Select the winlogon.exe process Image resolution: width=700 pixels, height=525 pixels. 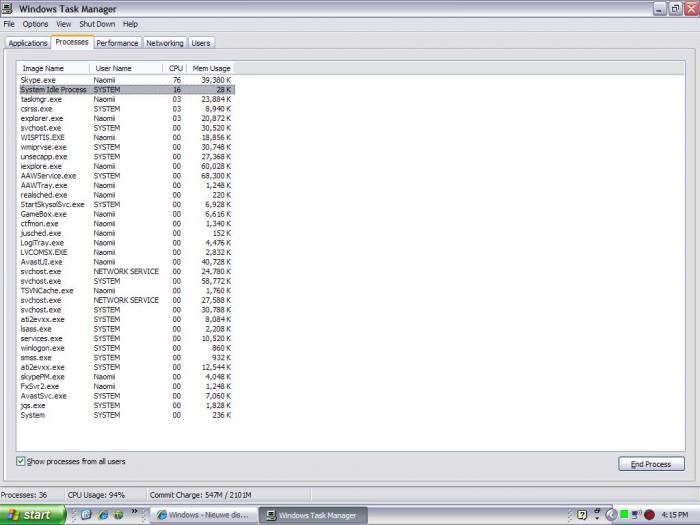pyautogui.click(x=126, y=348)
